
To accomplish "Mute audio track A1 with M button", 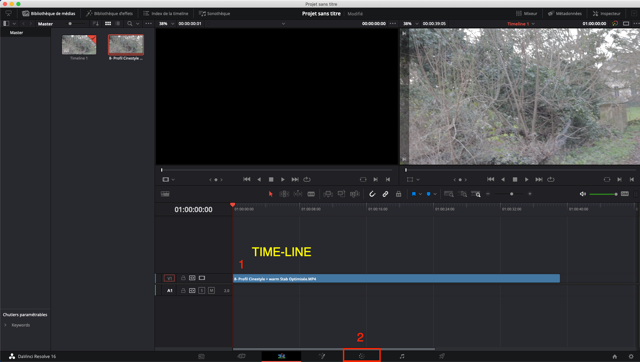I will coord(211,291).
